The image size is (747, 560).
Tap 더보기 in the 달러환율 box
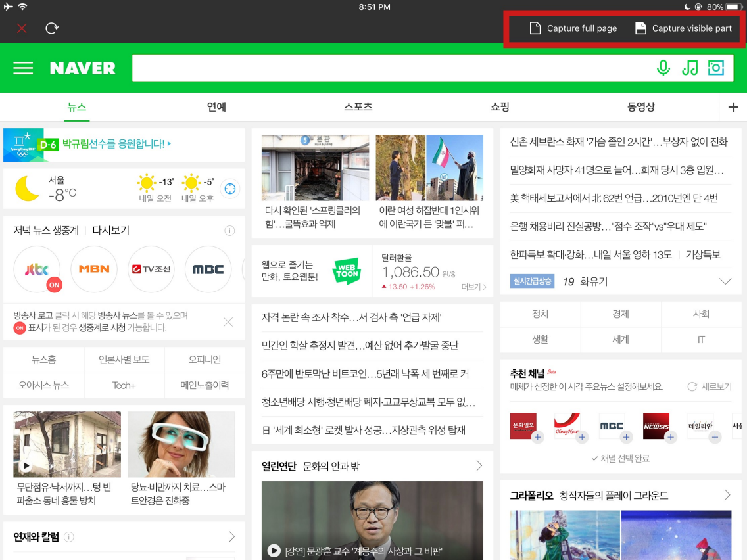473,287
